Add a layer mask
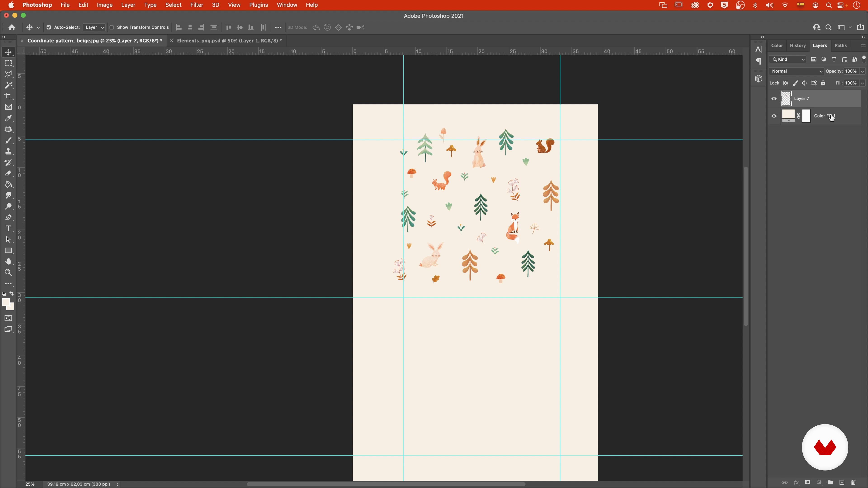The height and width of the screenshot is (488, 868). pos(808,482)
